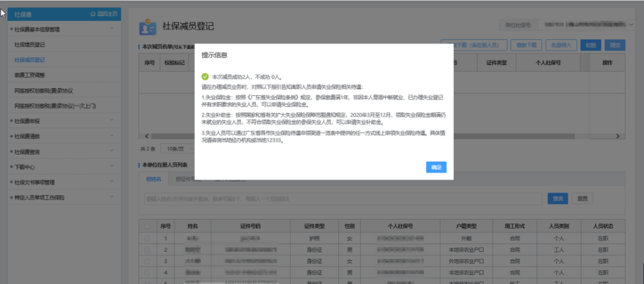Select checkbox for row 1 employee
The height and width of the screenshot is (284, 644).
pos(147,238)
